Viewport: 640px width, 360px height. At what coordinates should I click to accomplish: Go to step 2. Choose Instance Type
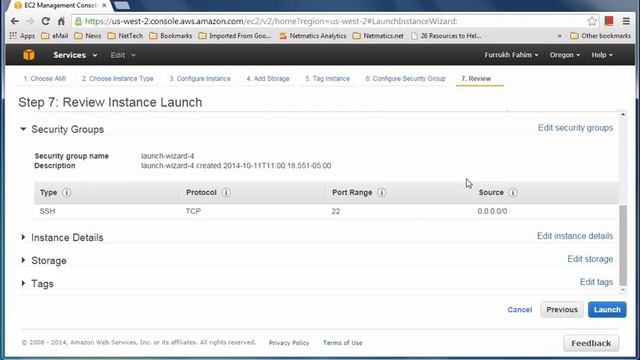coord(118,78)
